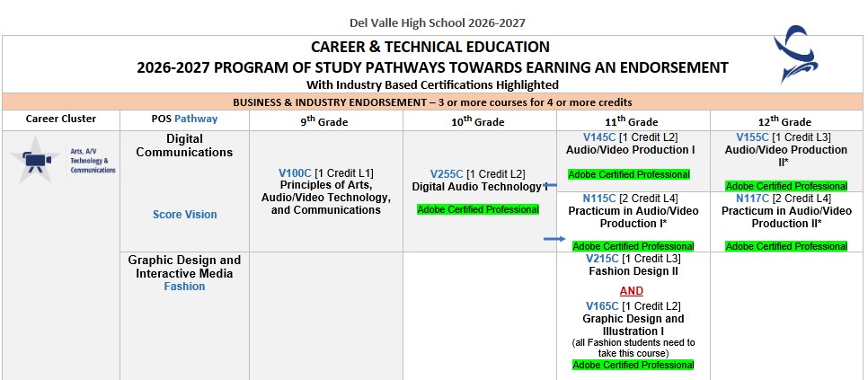868x380 pixels.
Task: Click the 'Career Cluster' column header
Action: [61, 119]
